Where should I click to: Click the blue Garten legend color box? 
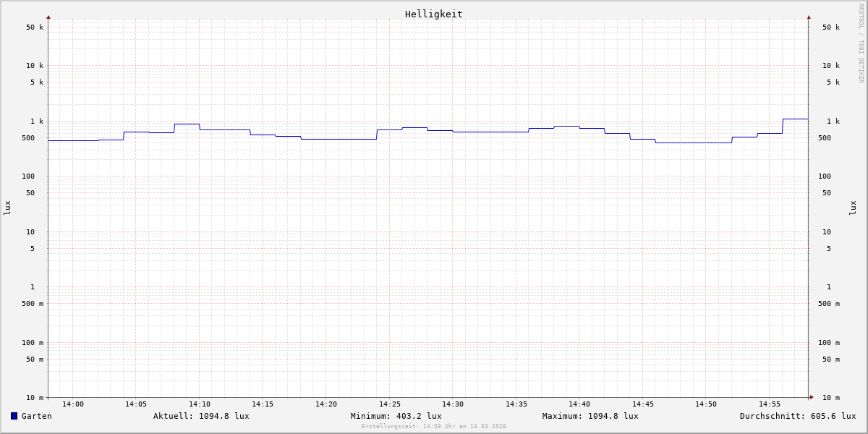point(14,416)
